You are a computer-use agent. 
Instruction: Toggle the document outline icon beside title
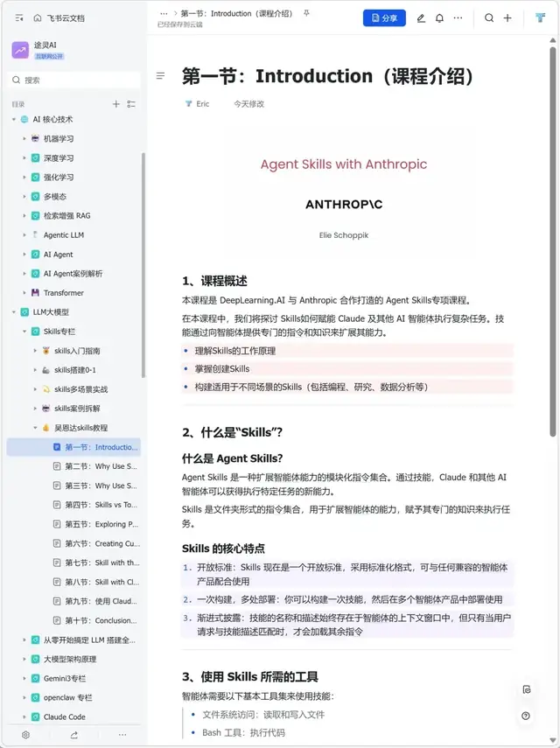(161, 76)
